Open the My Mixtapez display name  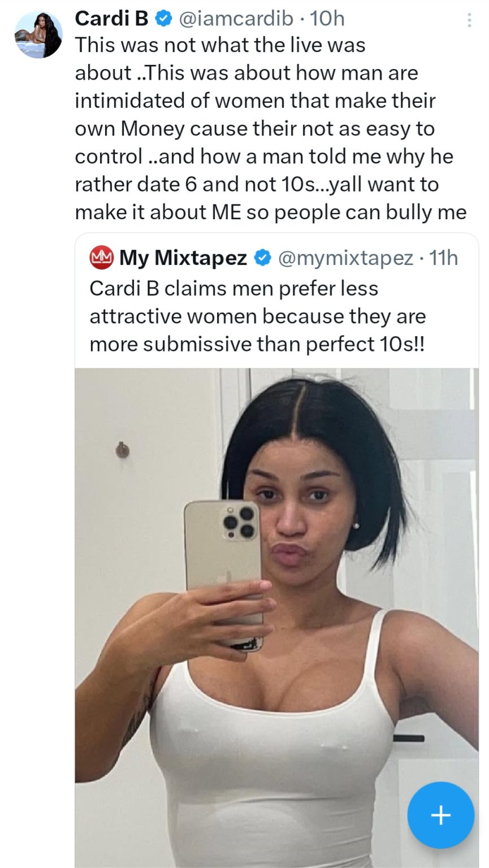183,258
